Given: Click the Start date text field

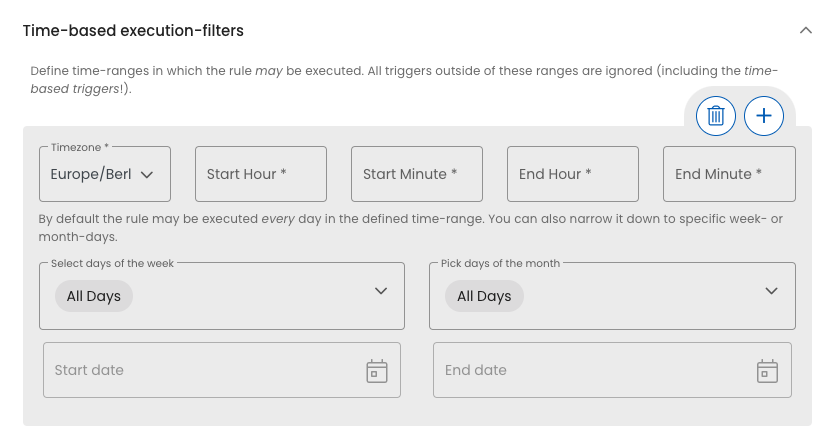Looking at the screenshot, I should coord(200,370).
